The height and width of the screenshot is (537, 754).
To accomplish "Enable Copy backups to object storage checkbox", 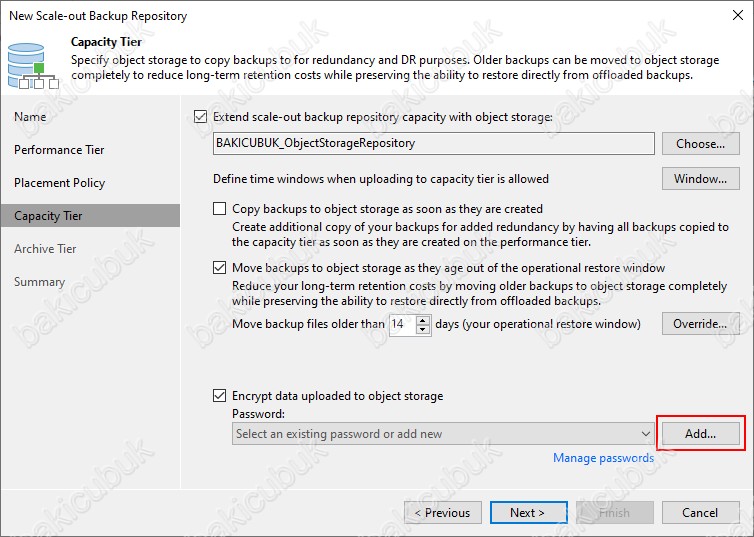I will click(219, 209).
